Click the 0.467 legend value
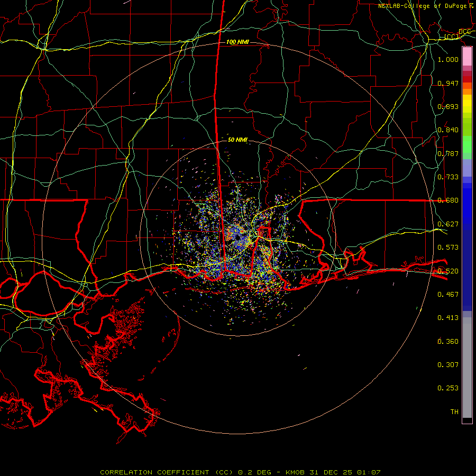The height and width of the screenshot is (476, 476). [x=448, y=294]
